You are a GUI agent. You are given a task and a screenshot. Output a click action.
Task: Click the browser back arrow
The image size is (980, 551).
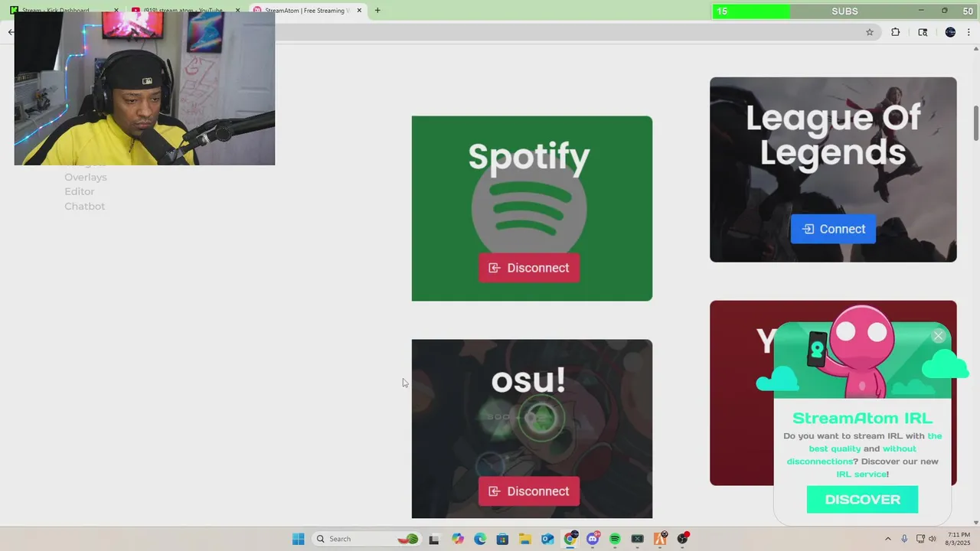10,32
